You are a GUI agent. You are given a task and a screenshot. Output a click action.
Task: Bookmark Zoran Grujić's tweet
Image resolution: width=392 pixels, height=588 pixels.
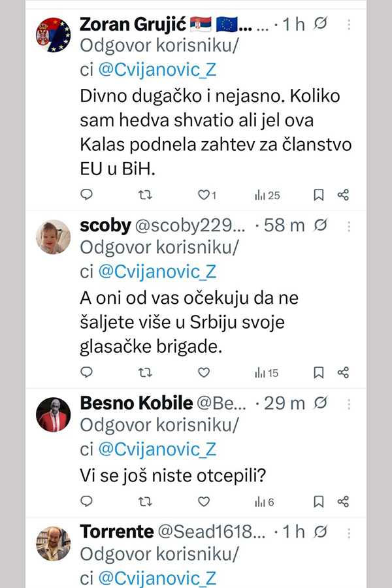click(319, 195)
